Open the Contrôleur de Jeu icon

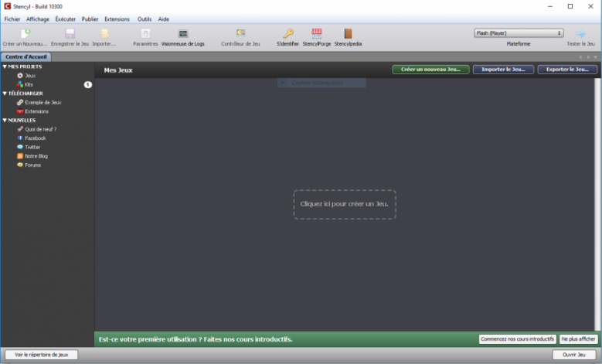241,34
